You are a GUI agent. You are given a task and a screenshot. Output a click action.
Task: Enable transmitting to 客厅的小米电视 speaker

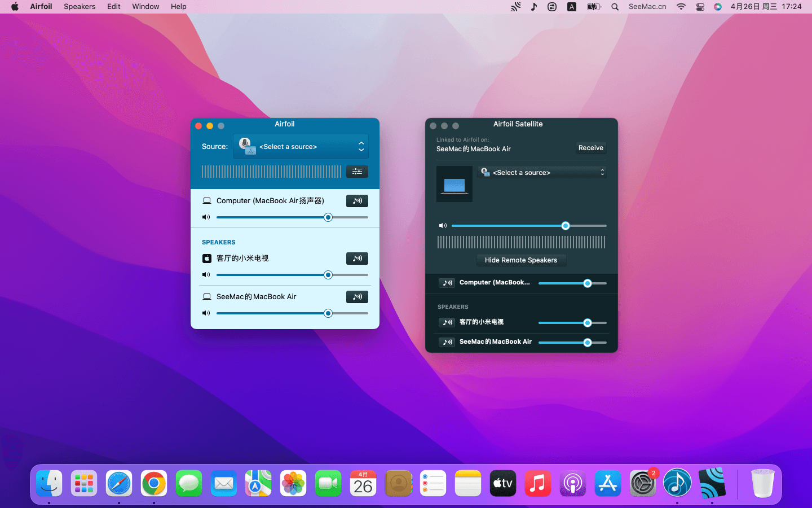(357, 259)
